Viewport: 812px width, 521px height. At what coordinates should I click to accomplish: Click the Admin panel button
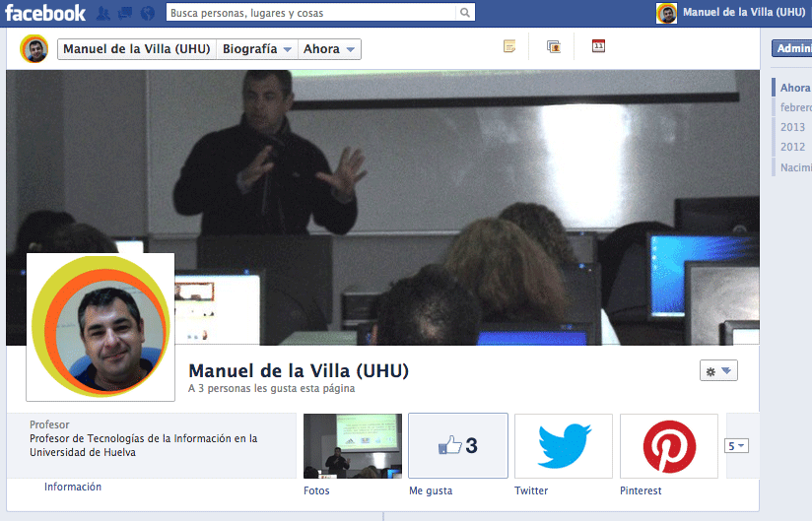click(x=792, y=48)
